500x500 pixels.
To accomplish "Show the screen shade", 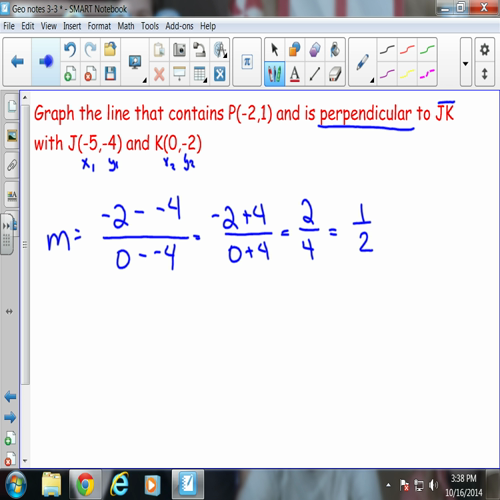I will [179, 74].
